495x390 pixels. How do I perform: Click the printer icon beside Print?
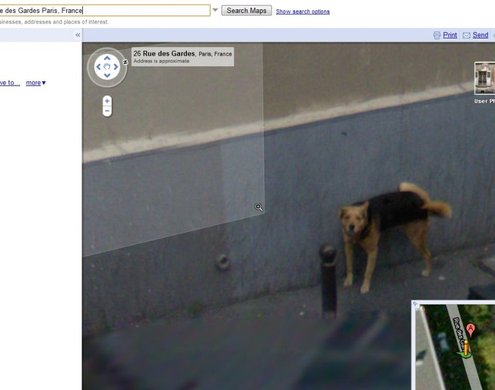437,35
